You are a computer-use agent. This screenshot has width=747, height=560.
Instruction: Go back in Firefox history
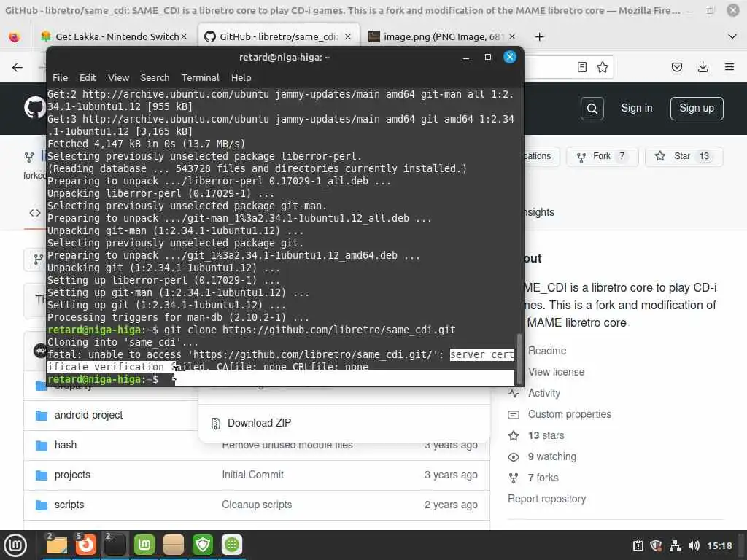point(18,67)
